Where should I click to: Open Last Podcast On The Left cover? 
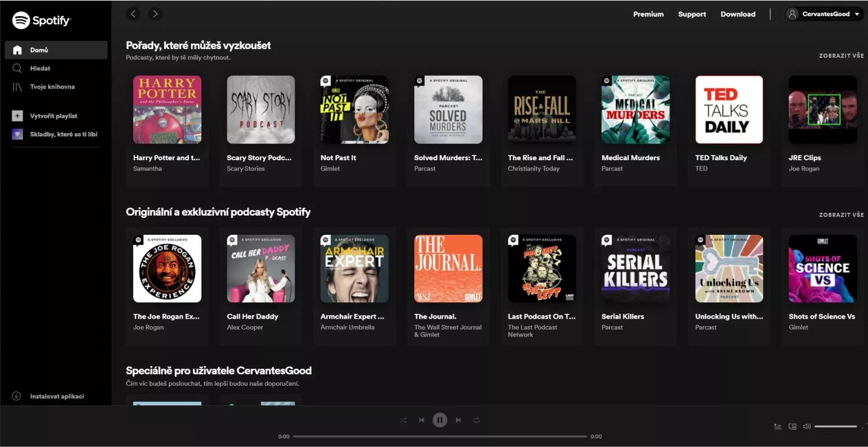click(x=542, y=268)
